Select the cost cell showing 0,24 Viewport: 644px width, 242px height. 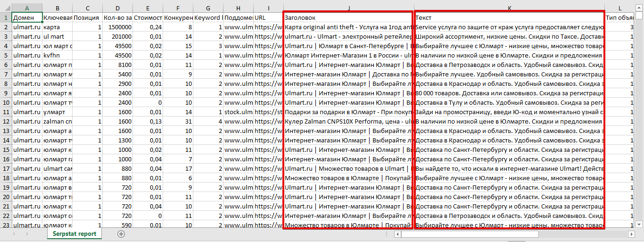click(148, 27)
